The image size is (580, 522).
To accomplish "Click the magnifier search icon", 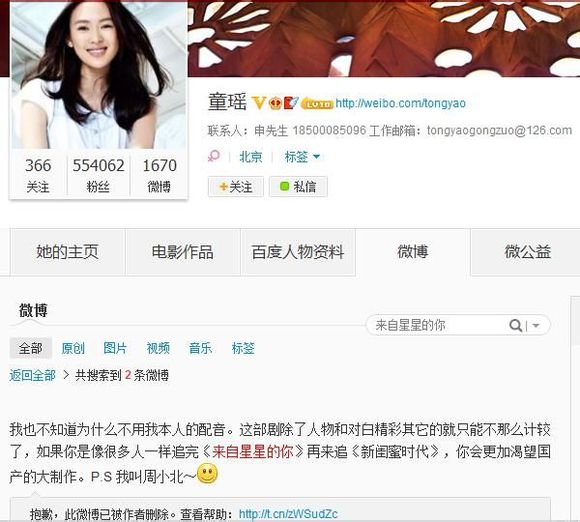I will (515, 326).
